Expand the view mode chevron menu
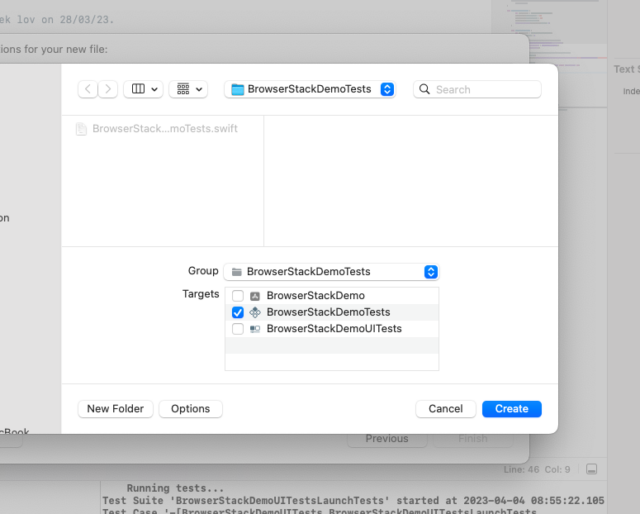This screenshot has height=514, width=640. 154,89
